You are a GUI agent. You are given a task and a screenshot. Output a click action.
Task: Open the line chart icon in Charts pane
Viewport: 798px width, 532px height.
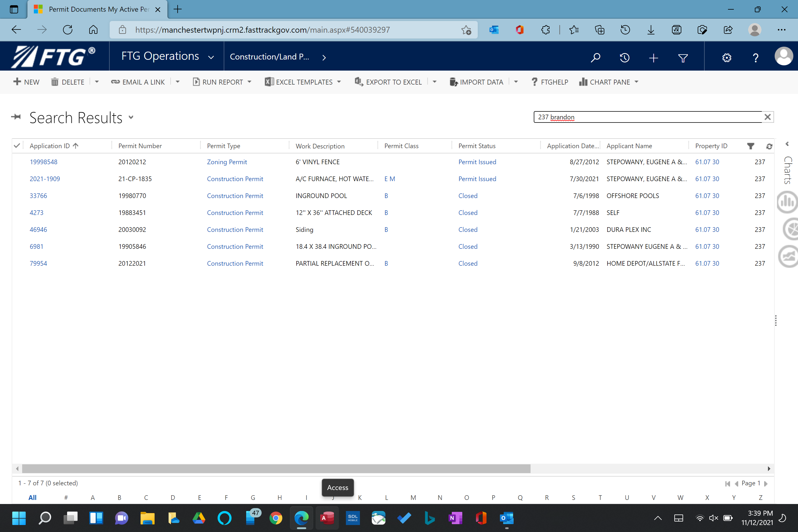(x=788, y=256)
